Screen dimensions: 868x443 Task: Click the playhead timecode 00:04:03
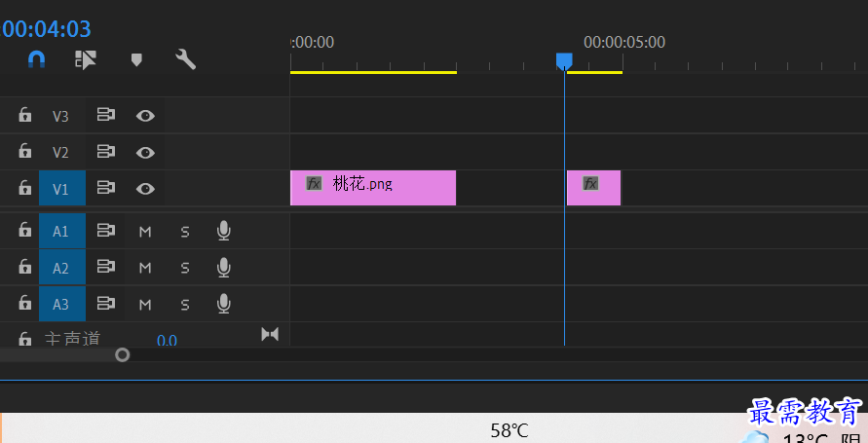pos(46,29)
